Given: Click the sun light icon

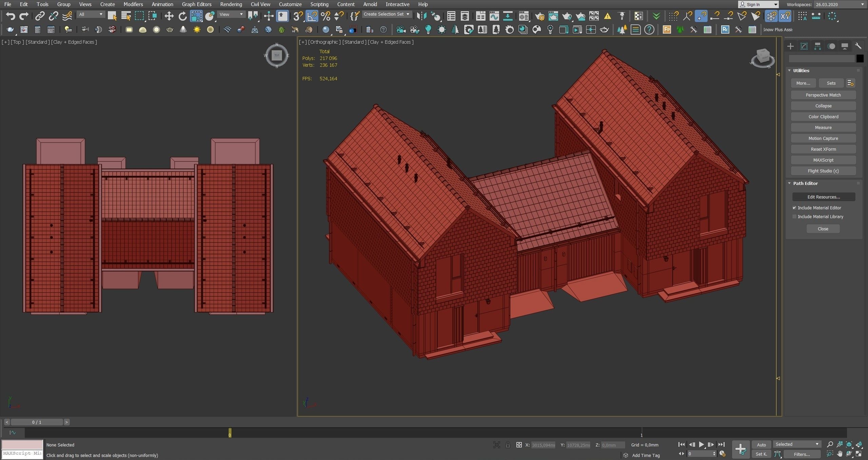Looking at the screenshot, I should click(197, 30).
